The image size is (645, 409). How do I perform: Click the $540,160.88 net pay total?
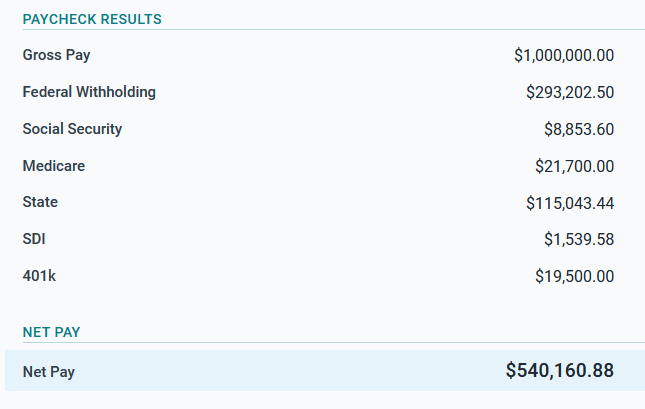click(x=560, y=370)
